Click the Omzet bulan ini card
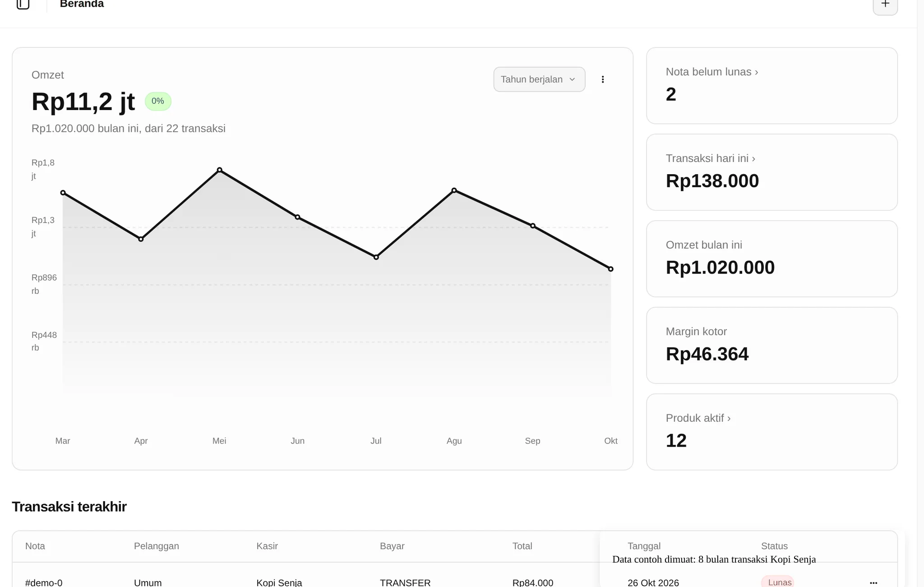Screen dimensions: 924x587 point(772,259)
